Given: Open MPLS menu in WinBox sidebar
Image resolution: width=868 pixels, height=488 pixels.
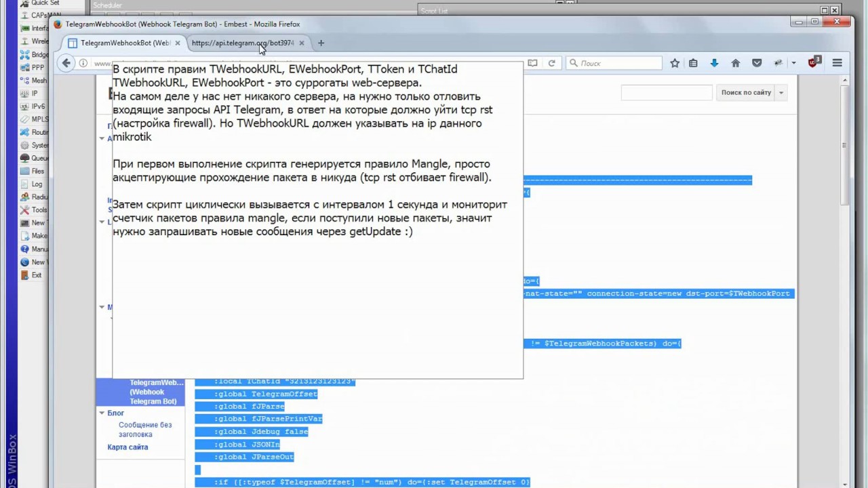Looking at the screenshot, I should point(34,119).
